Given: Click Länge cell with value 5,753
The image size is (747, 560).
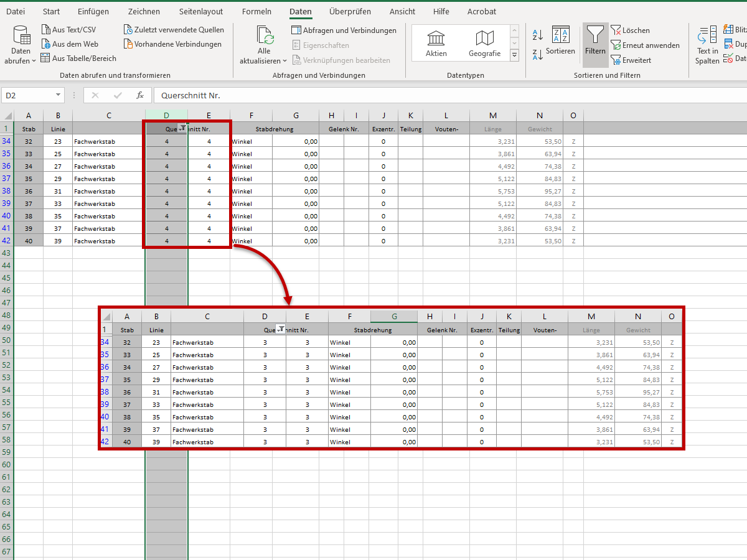Looking at the screenshot, I should pyautogui.click(x=493, y=191).
